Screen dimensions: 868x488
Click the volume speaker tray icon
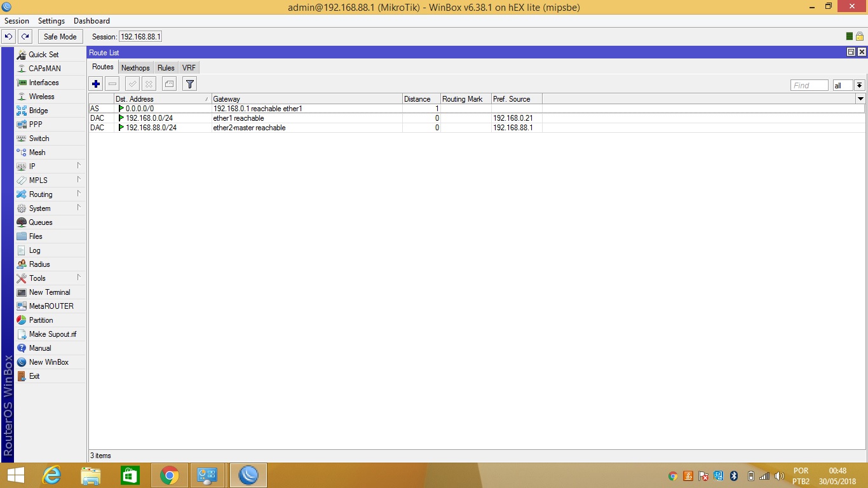(x=780, y=476)
